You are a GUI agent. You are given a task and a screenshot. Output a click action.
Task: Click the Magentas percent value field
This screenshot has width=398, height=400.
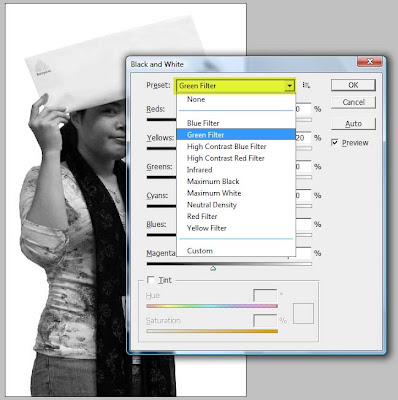coord(303,253)
